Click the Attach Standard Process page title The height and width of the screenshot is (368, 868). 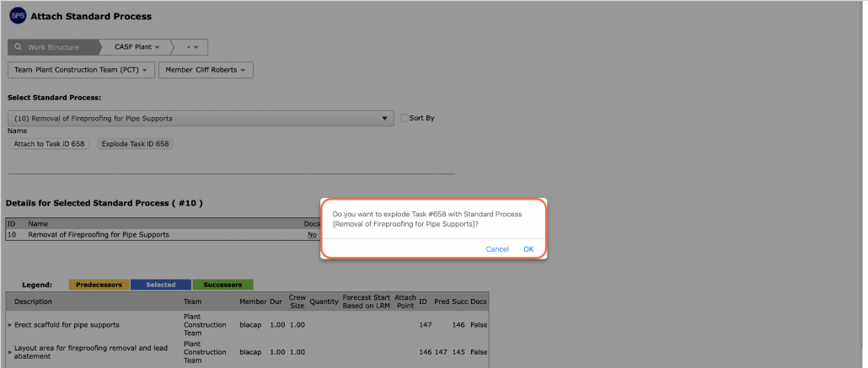[x=91, y=17]
